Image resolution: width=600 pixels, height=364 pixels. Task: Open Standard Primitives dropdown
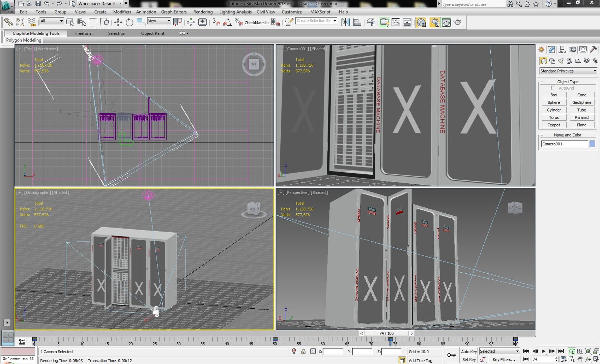point(568,71)
